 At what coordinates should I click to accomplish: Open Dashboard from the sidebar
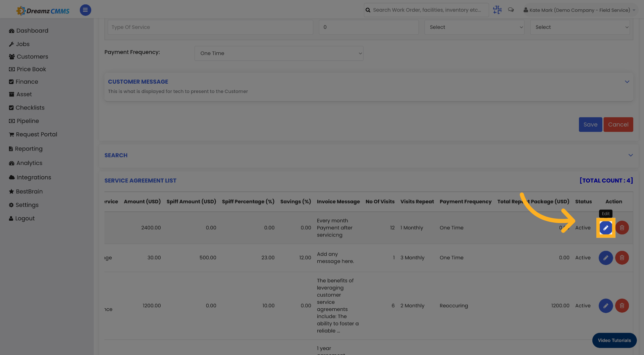[29, 31]
